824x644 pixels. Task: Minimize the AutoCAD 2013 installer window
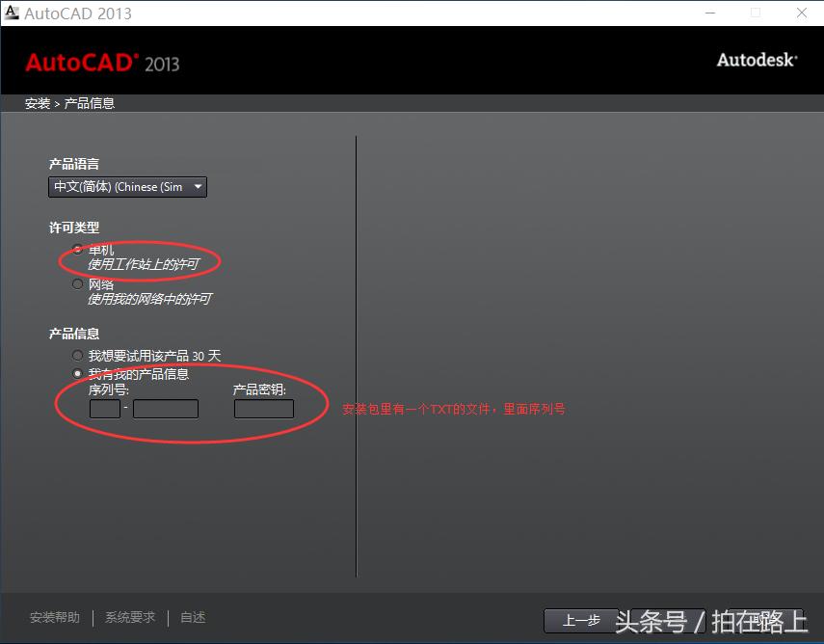tap(711, 13)
